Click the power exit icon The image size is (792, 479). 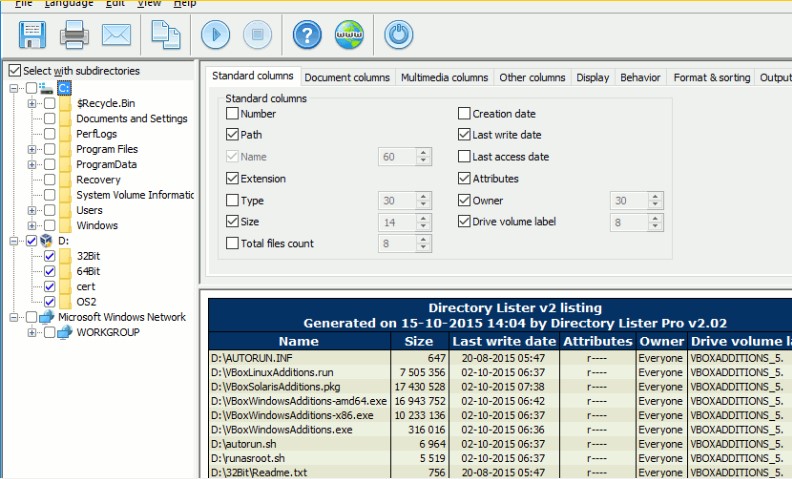(398, 35)
